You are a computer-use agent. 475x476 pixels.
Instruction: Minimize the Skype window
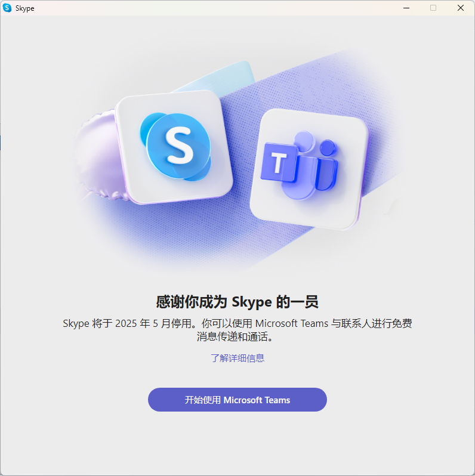[406, 8]
